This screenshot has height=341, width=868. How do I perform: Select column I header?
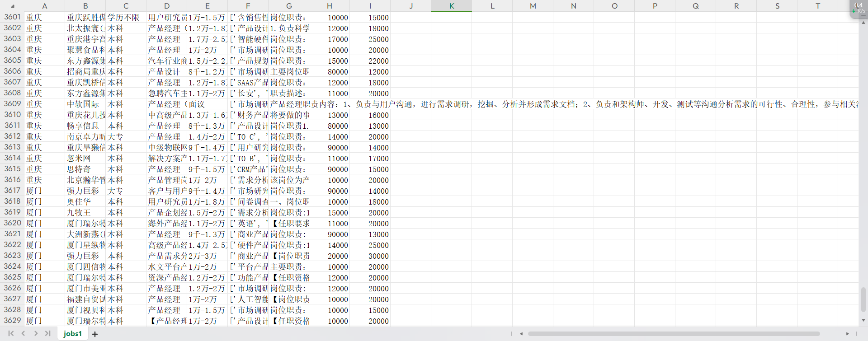pyautogui.click(x=370, y=6)
